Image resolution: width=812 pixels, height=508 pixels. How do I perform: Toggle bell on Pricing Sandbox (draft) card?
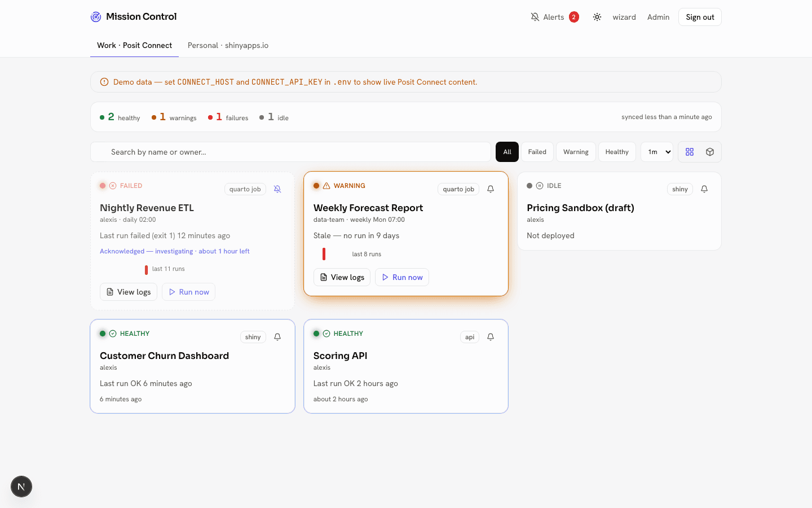click(704, 189)
